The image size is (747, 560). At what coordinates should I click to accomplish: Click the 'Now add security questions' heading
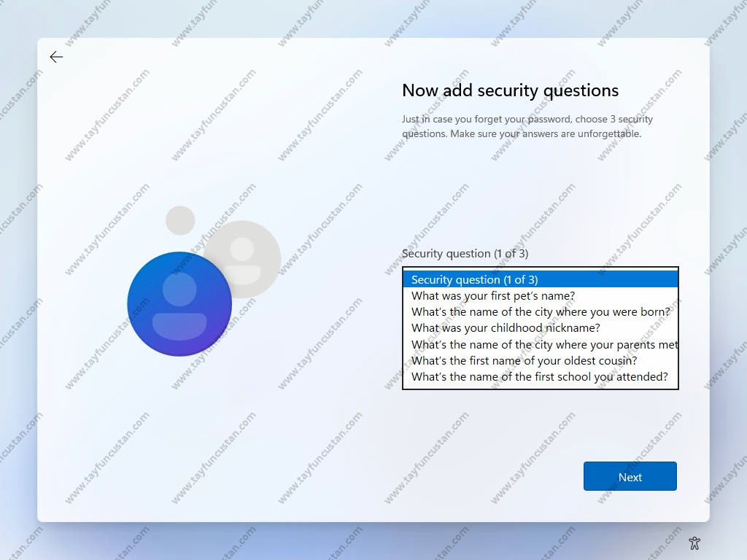pos(510,90)
